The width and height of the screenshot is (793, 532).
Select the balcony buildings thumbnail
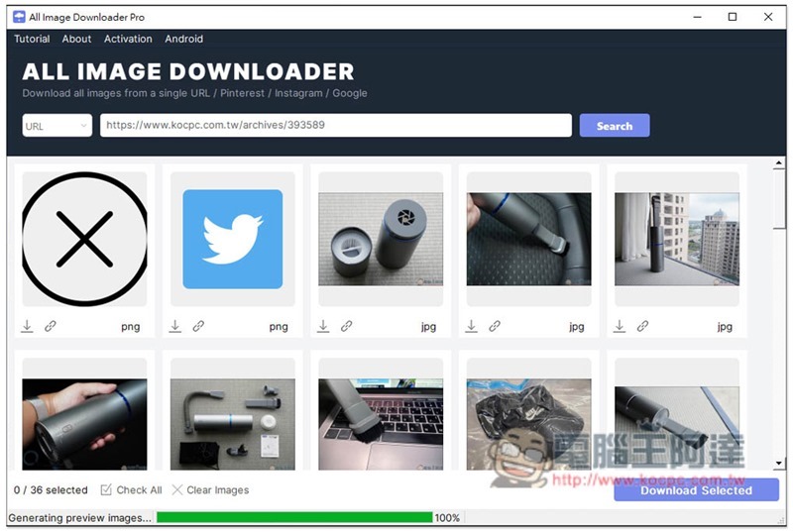[x=677, y=239]
